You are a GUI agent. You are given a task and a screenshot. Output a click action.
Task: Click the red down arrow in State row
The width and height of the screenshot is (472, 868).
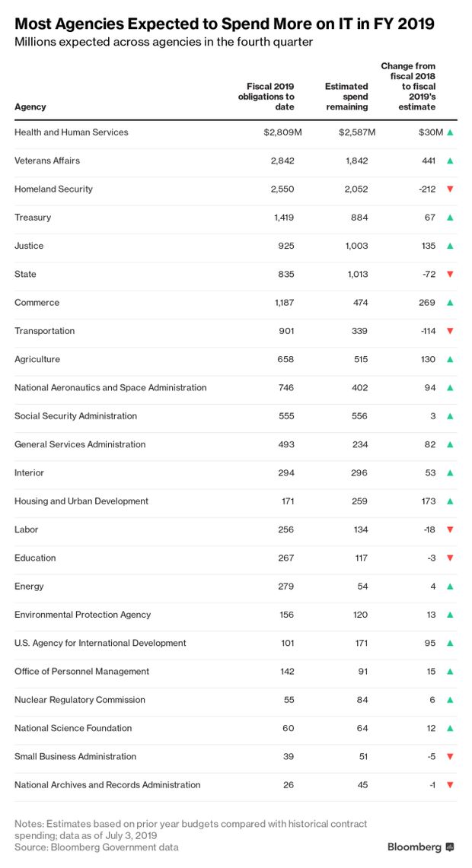(450, 275)
